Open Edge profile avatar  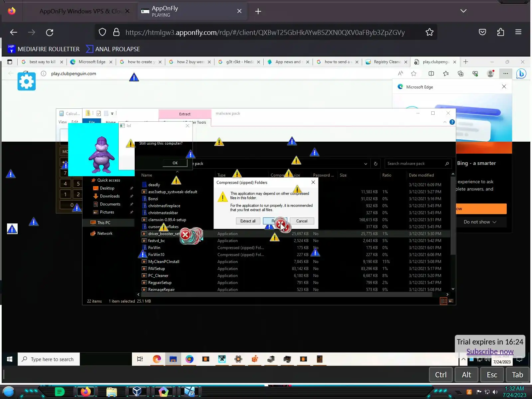point(490,73)
